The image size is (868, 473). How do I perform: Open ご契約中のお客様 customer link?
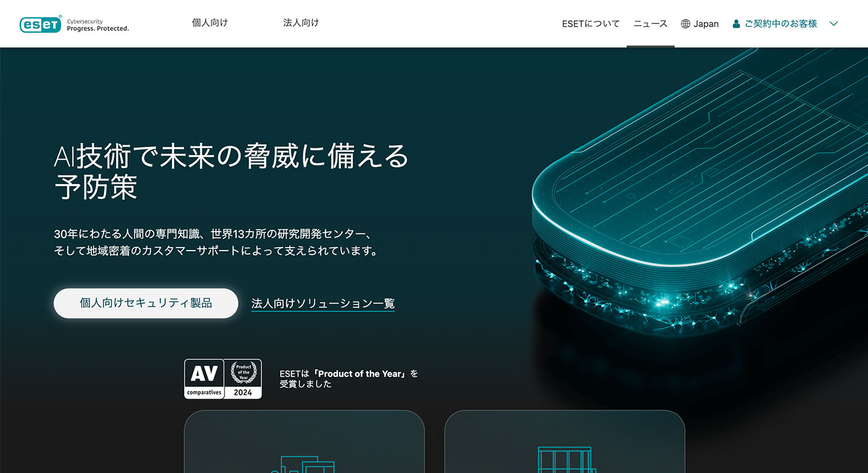click(775, 24)
